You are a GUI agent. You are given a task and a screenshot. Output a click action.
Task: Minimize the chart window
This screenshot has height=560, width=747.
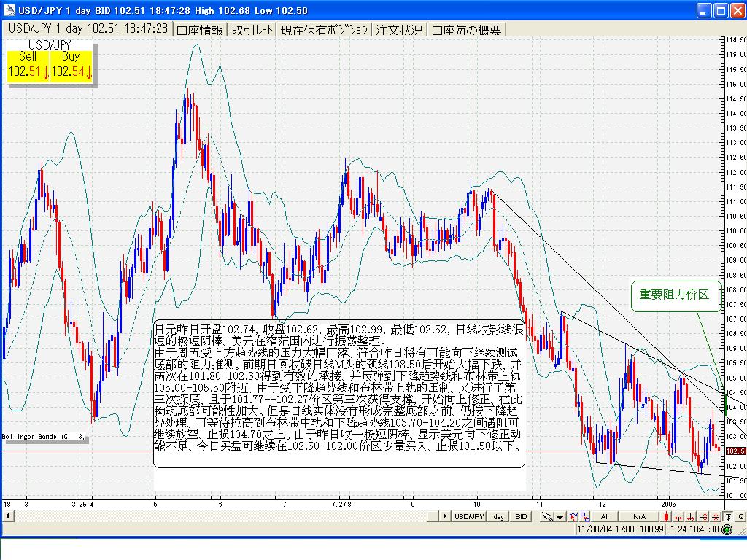(x=704, y=10)
